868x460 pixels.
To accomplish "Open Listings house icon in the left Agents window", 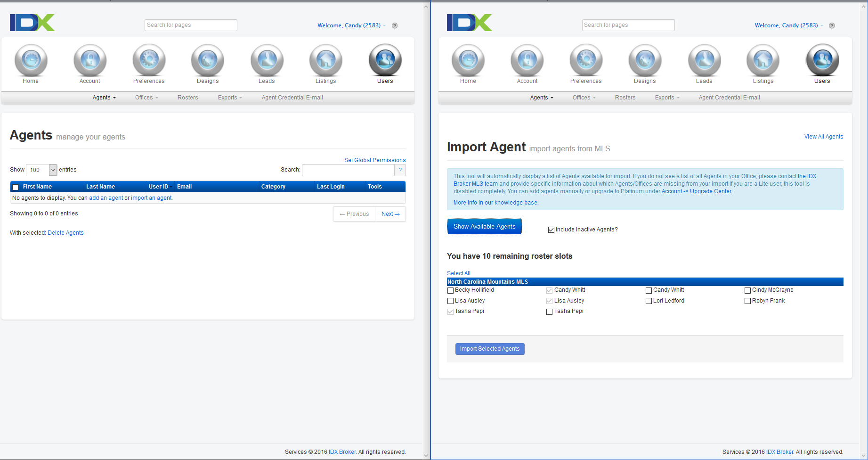I will [x=326, y=60].
